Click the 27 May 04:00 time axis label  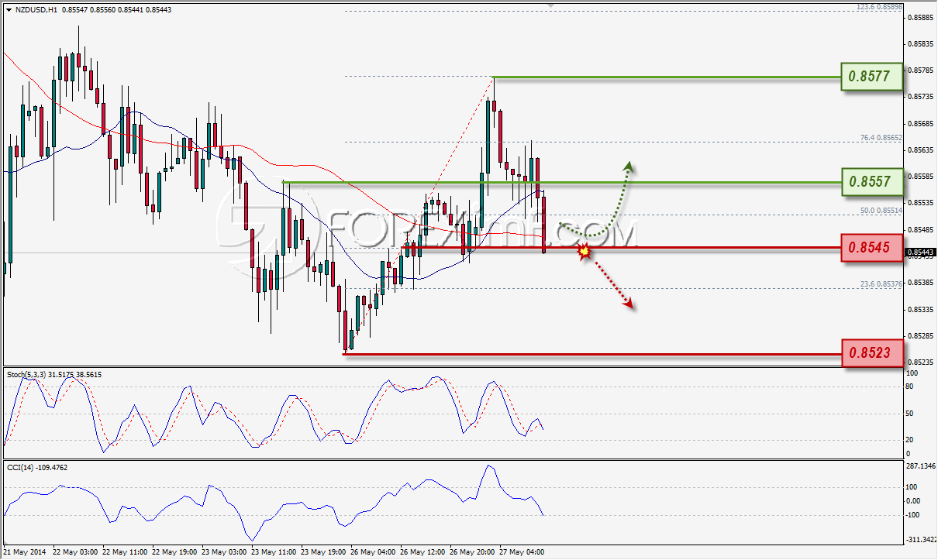[x=522, y=552]
